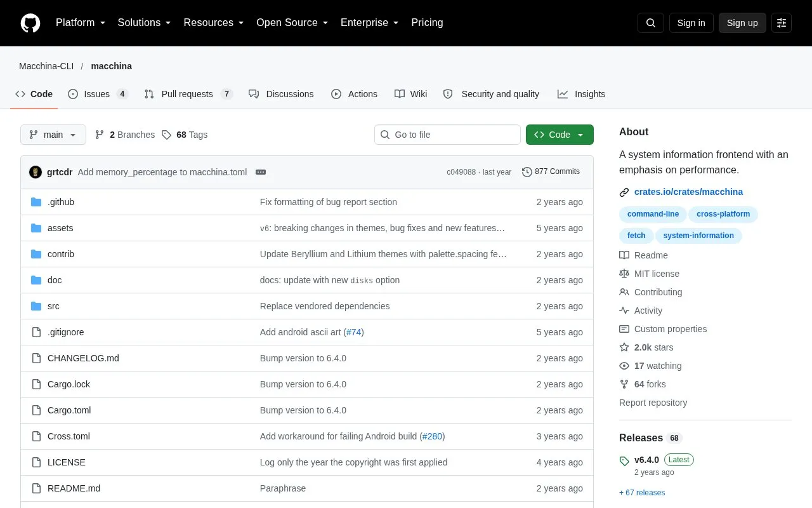
Task: Click the Activity pulse icon
Action: 624,311
